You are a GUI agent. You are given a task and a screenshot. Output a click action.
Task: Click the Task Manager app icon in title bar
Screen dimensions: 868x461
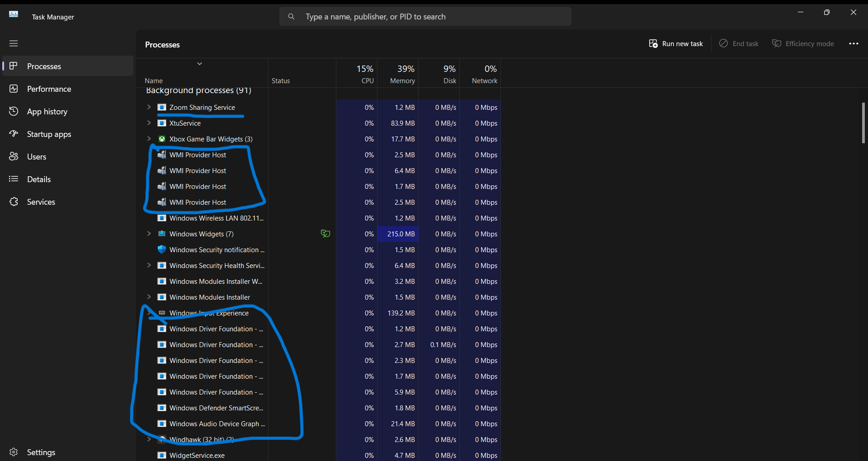pyautogui.click(x=14, y=14)
